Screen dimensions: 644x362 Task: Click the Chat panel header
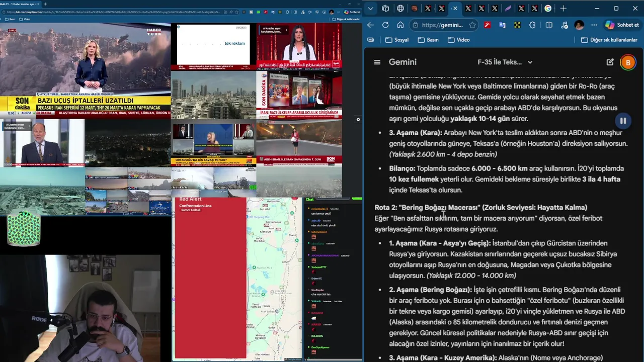309,200
